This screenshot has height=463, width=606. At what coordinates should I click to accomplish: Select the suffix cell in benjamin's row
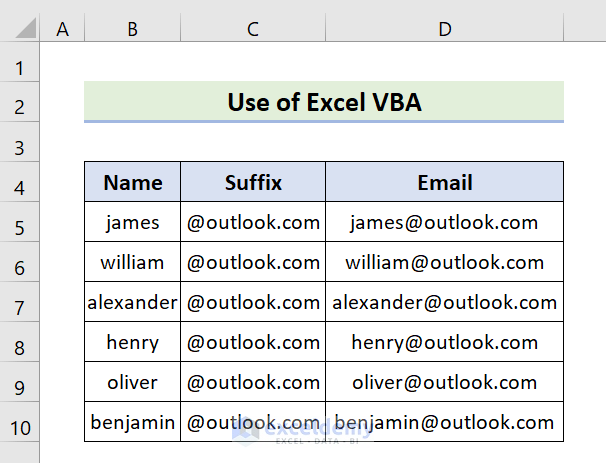click(253, 422)
